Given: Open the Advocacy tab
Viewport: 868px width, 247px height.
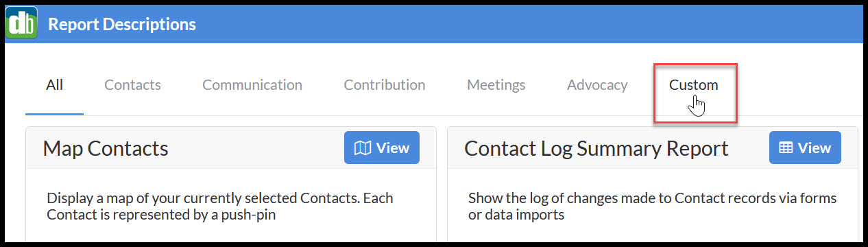Looking at the screenshot, I should (597, 85).
